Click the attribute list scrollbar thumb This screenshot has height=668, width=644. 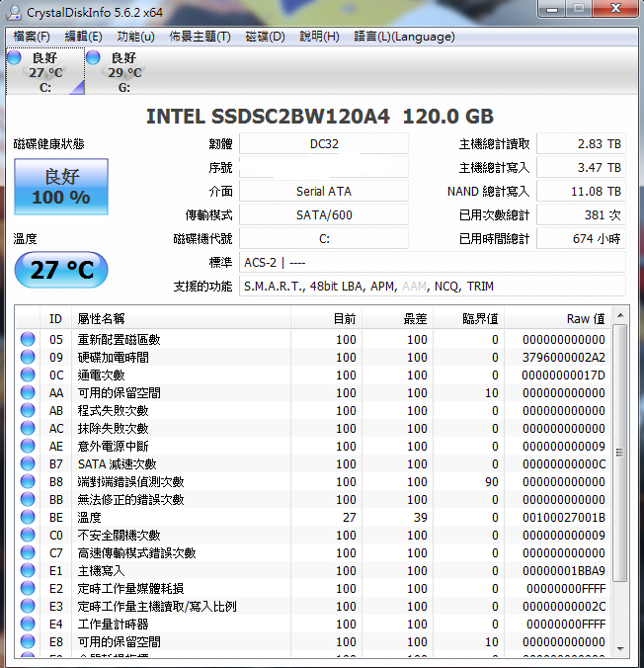(620, 453)
